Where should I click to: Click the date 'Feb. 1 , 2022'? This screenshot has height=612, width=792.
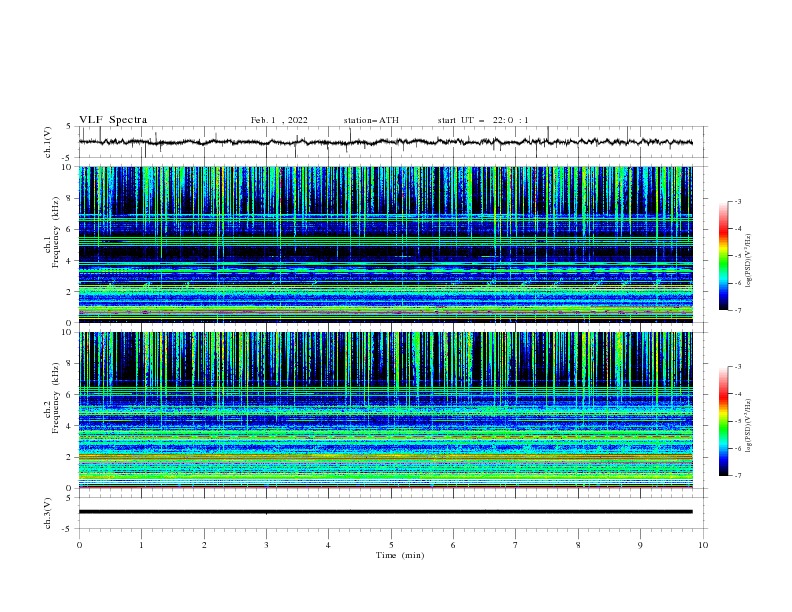[279, 120]
